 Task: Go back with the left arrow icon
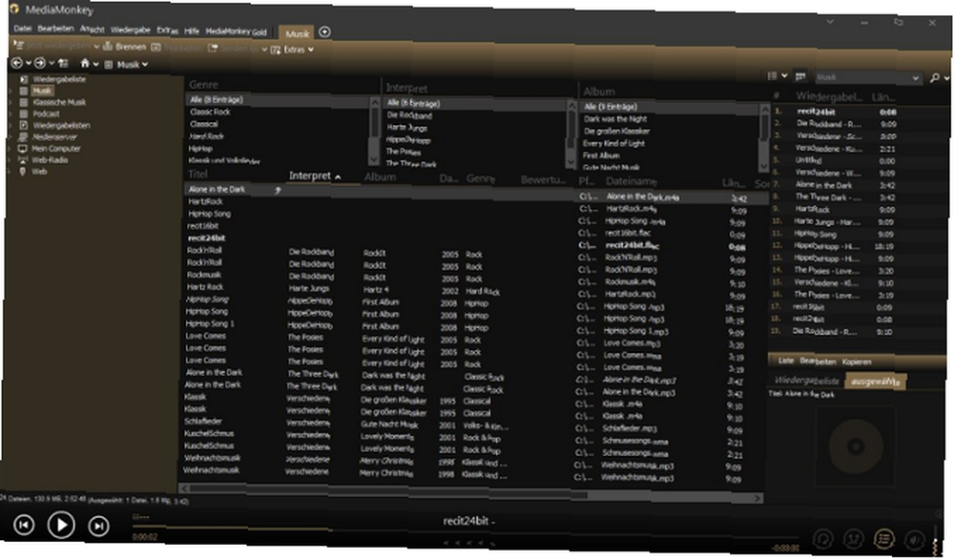click(17, 63)
